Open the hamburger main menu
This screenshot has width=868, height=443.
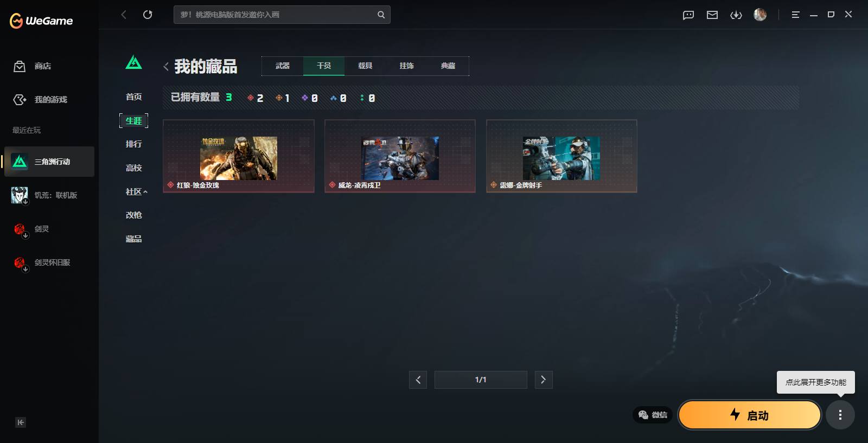795,15
